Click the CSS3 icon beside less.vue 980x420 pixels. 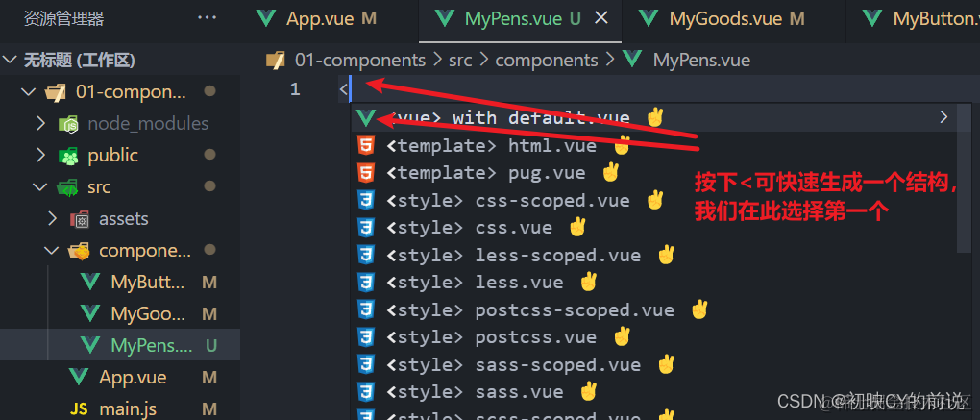click(366, 283)
